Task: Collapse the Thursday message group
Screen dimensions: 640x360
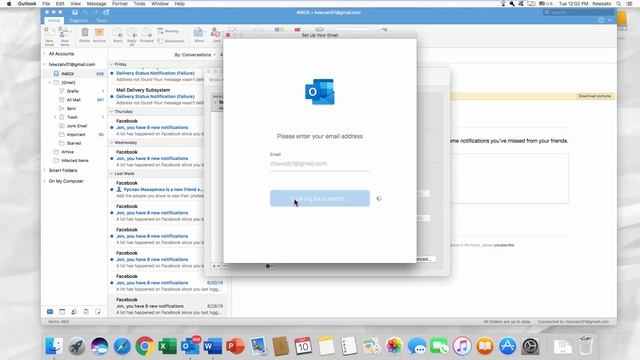Action: tap(111, 111)
